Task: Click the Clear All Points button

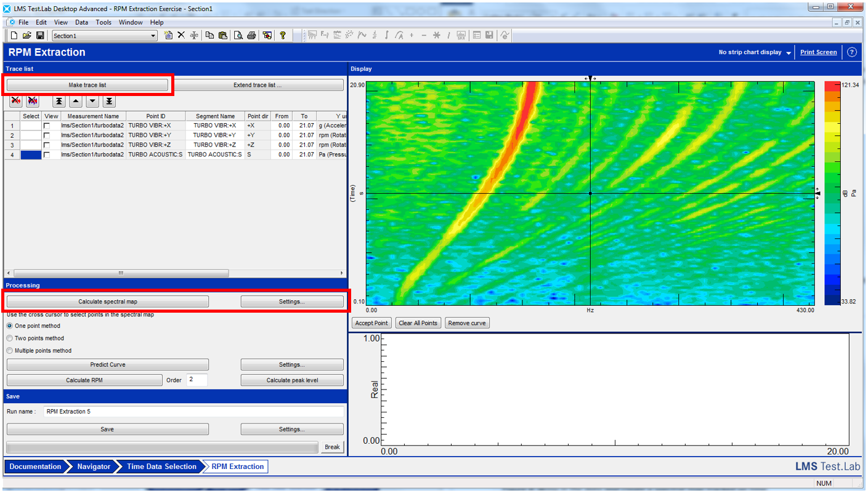Action: [x=418, y=323]
